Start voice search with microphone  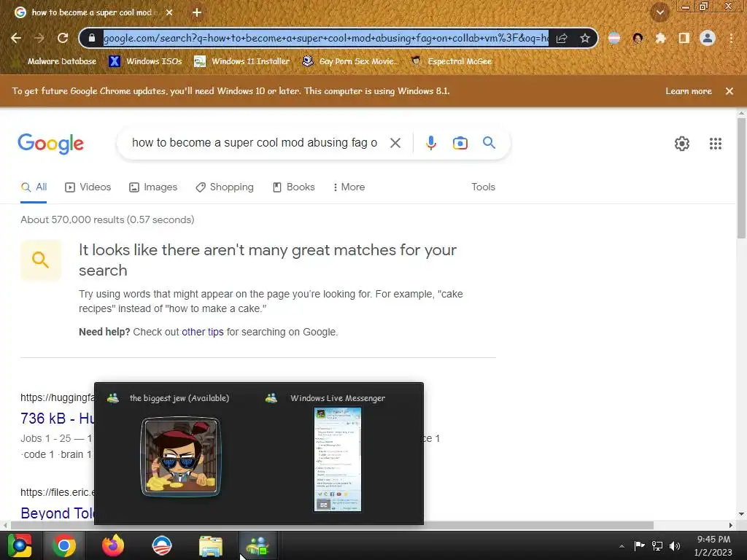pos(430,143)
